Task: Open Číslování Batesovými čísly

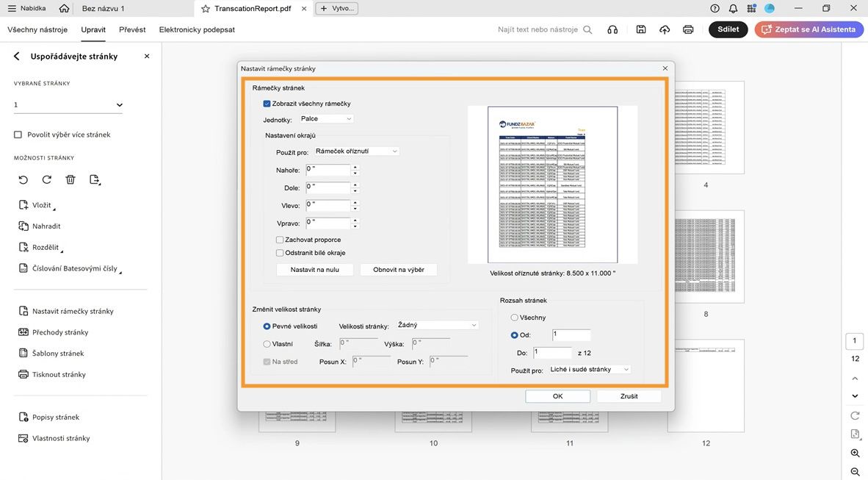Action: (70, 268)
